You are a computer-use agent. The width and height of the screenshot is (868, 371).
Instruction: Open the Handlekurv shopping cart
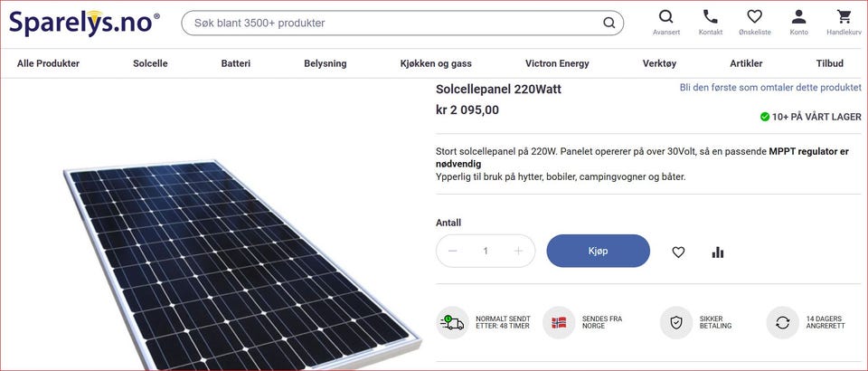click(844, 17)
